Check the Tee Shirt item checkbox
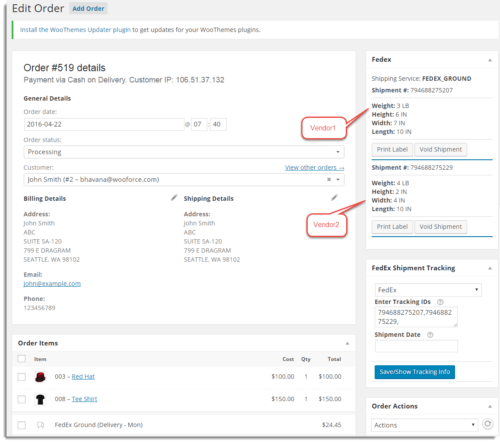 pos(22,399)
